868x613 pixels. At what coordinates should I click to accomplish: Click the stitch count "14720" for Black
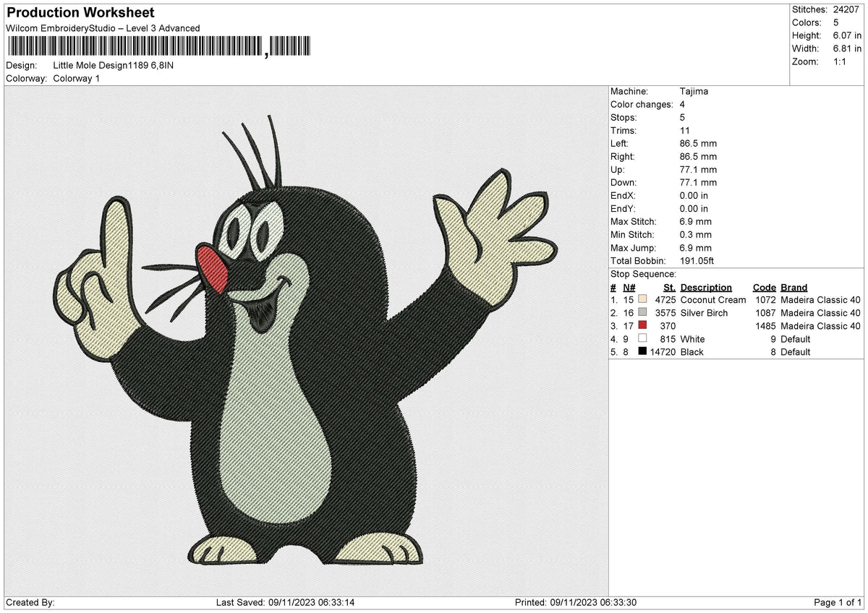pyautogui.click(x=663, y=352)
